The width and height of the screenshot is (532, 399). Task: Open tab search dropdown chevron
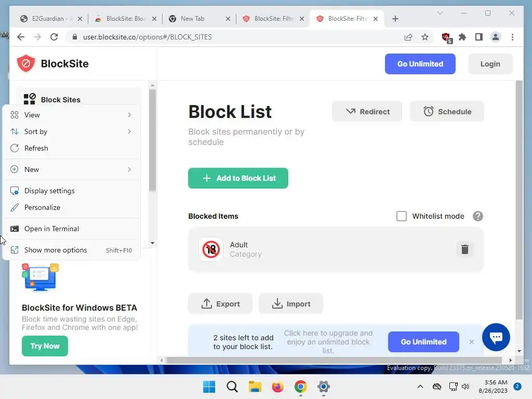coord(440,13)
